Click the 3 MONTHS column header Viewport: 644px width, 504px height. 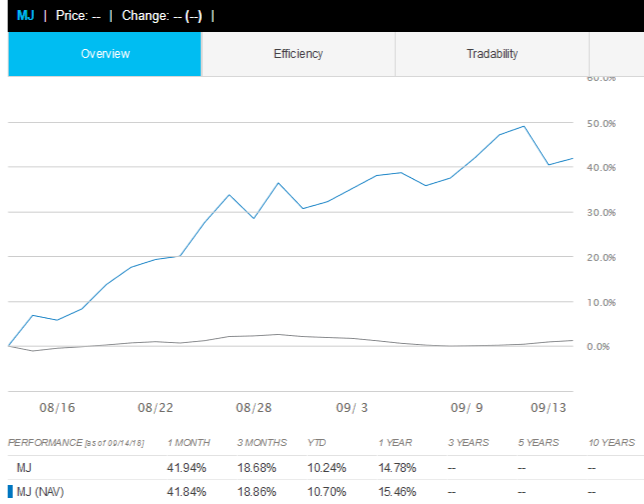(259, 442)
